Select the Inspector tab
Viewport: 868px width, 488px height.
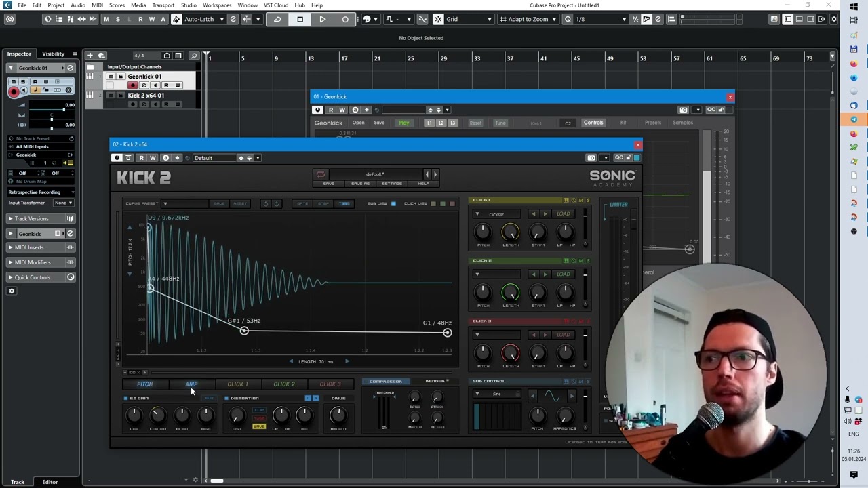pyautogui.click(x=19, y=54)
